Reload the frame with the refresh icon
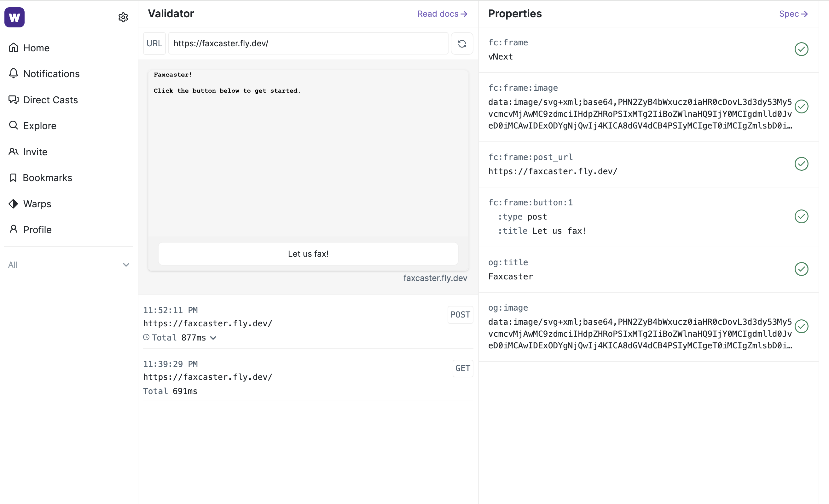This screenshot has width=829, height=504. pos(462,43)
